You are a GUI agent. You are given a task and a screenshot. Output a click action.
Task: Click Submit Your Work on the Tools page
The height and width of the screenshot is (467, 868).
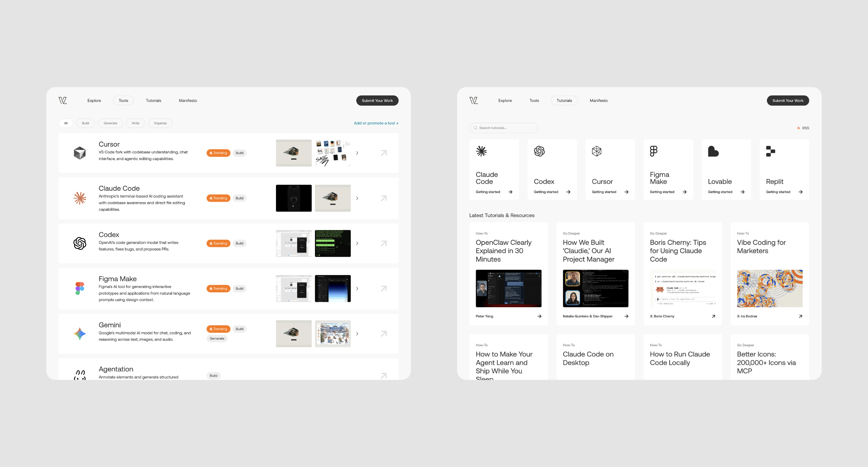(377, 100)
